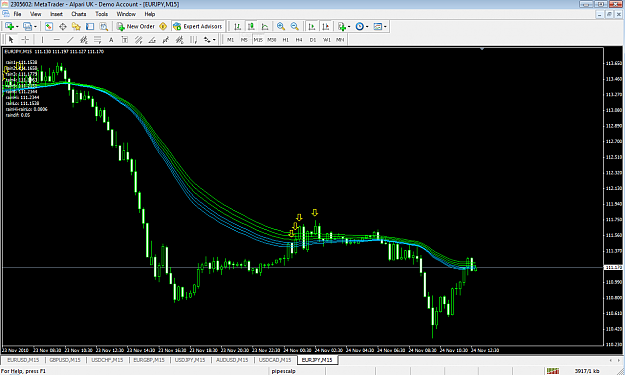Screen dimensions: 625x375
Task: Select the trendline drawing tool
Action: tap(70, 39)
